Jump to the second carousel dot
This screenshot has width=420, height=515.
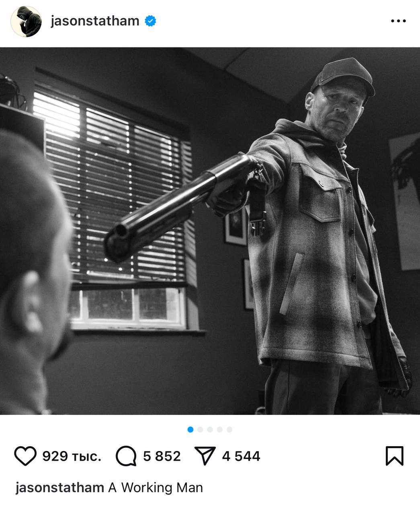pos(200,429)
